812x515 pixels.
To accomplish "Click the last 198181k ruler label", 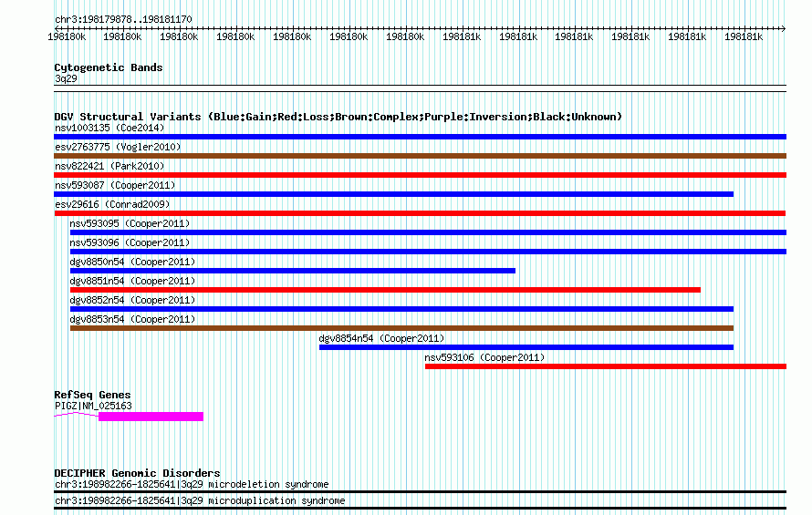I will coord(744,37).
